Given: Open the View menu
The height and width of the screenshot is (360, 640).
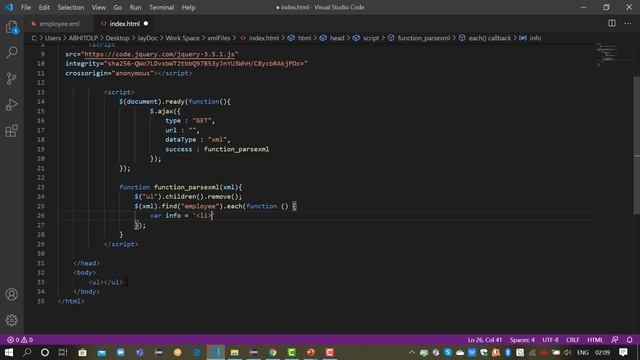Looking at the screenshot, I should (98, 7).
